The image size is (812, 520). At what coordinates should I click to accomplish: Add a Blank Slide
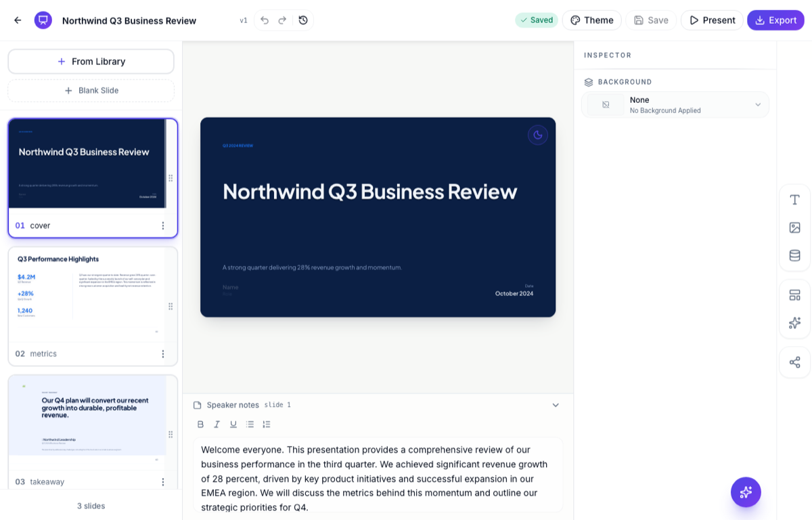click(91, 91)
